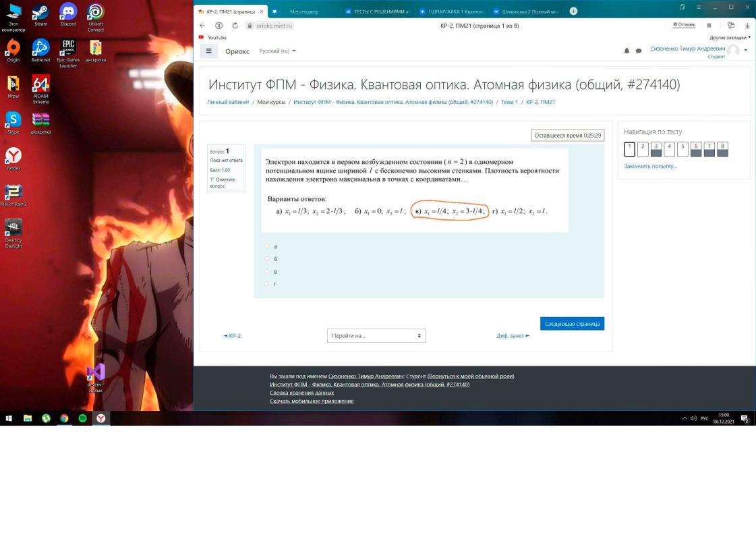This screenshot has height=535, width=756.
Task: Switch to the ШПАРГАЛКА 1 browser tab
Action: point(451,11)
